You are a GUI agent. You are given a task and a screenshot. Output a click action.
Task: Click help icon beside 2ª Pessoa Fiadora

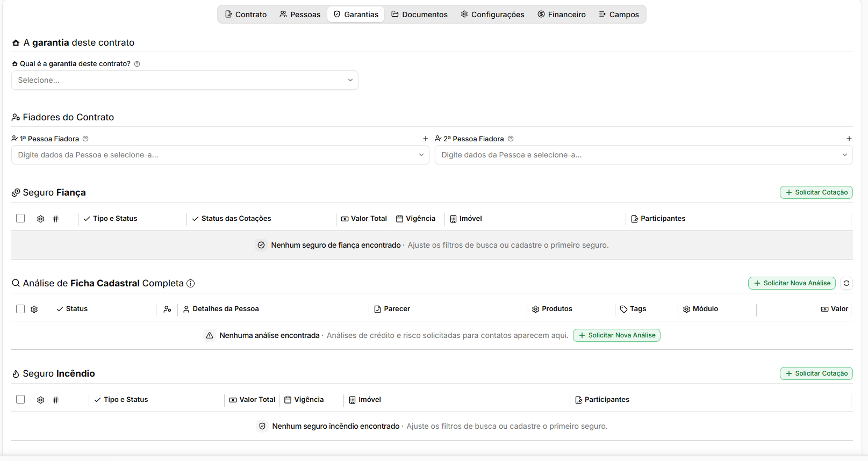(511, 139)
